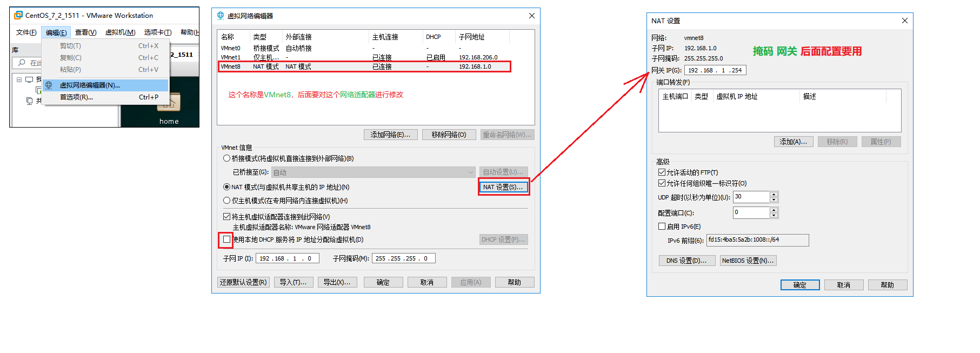Toggle 使用本地 DHCP 服务 checkbox
The height and width of the screenshot is (353, 980).
[x=227, y=239]
